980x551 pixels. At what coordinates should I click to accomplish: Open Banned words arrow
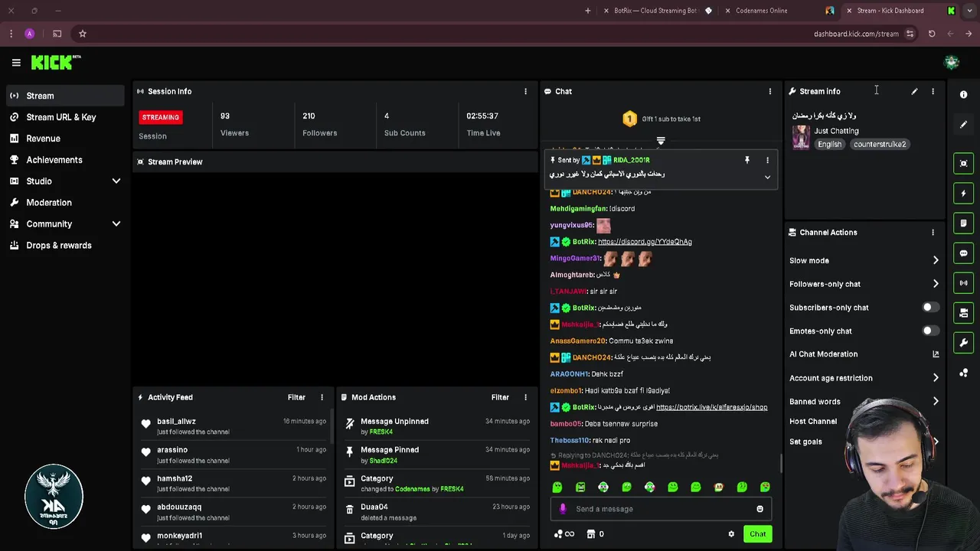(x=936, y=402)
